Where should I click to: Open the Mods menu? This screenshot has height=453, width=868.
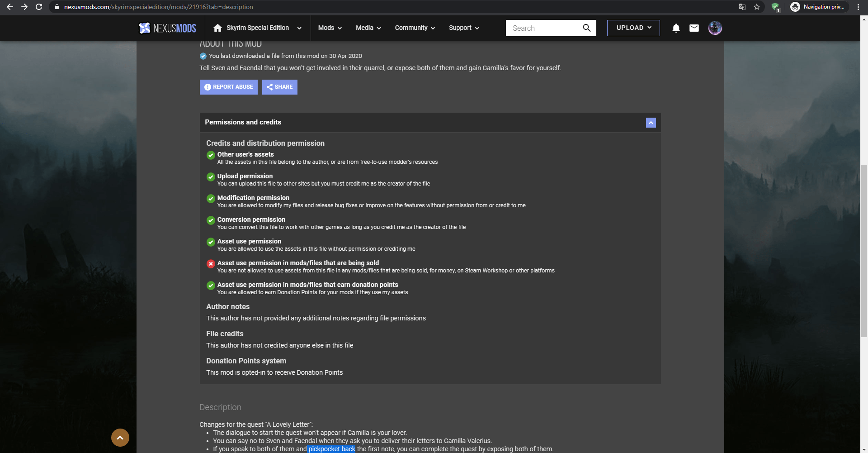(330, 28)
